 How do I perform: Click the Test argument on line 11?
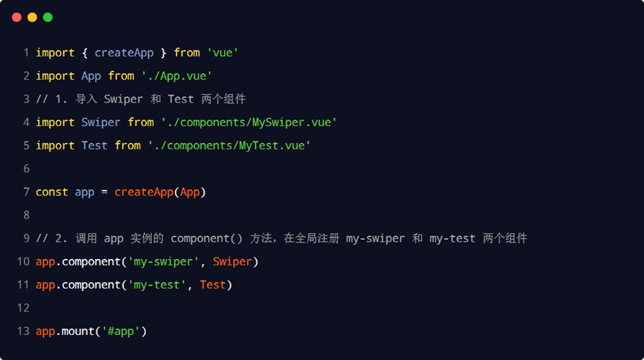pyautogui.click(x=213, y=285)
